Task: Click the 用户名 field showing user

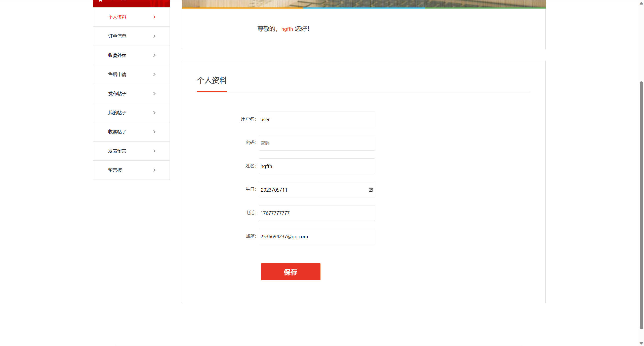Action: 317,119
